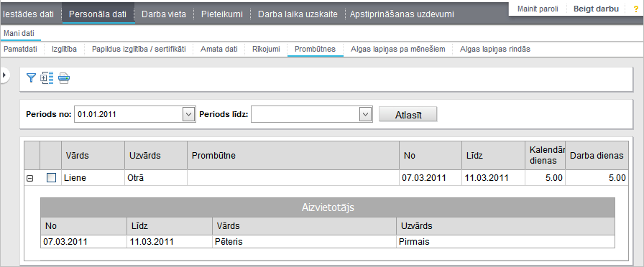Click the printer icon

(x=64, y=78)
